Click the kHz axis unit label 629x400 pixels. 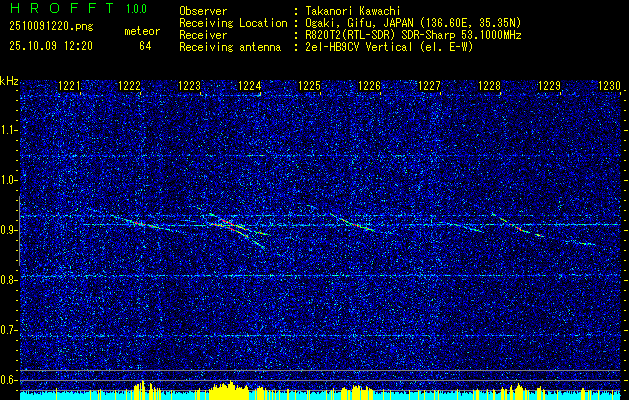9,81
